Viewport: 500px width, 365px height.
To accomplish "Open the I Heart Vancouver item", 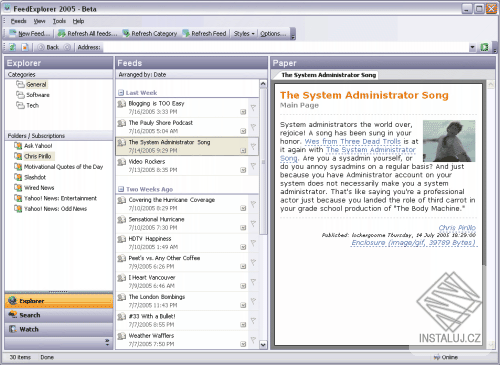I will click(182, 281).
